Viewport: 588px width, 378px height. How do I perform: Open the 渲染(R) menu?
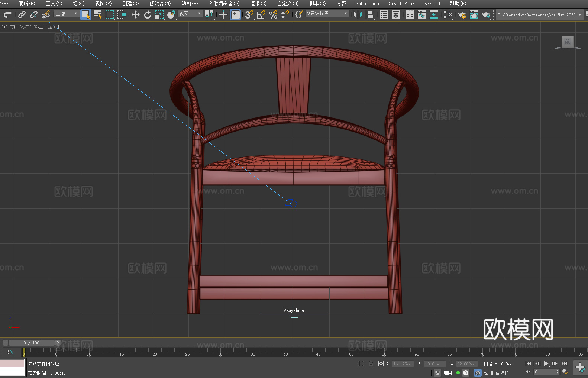click(x=258, y=3)
